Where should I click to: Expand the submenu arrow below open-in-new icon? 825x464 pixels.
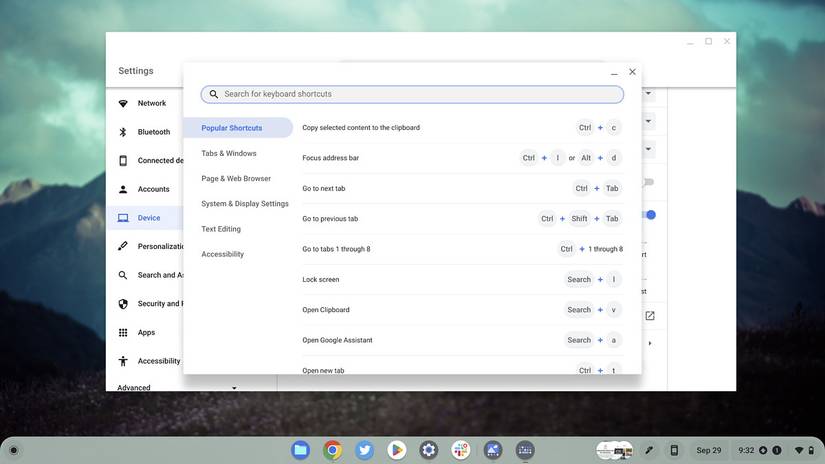point(650,344)
